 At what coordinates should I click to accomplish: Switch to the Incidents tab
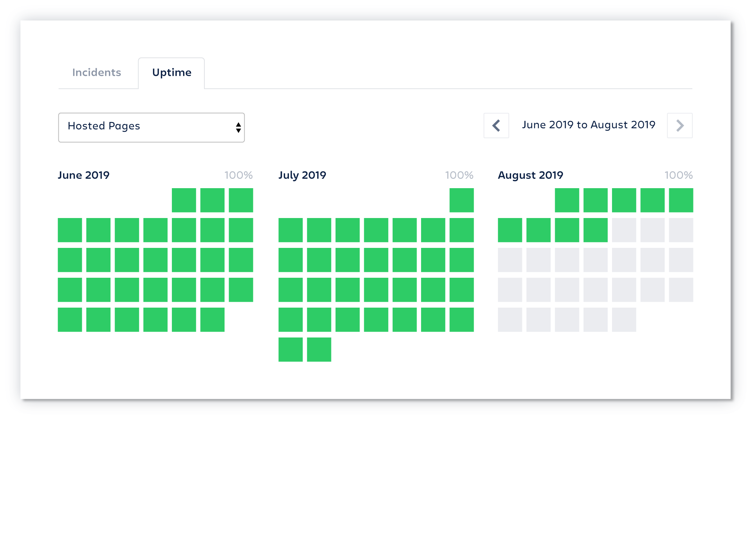[97, 72]
